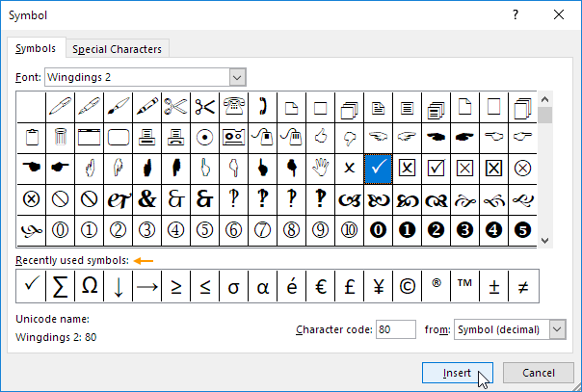Viewport: 582px width, 392px height.
Task: Expand the 'from' Symbol (decimal) dropdown
Action: tap(556, 329)
